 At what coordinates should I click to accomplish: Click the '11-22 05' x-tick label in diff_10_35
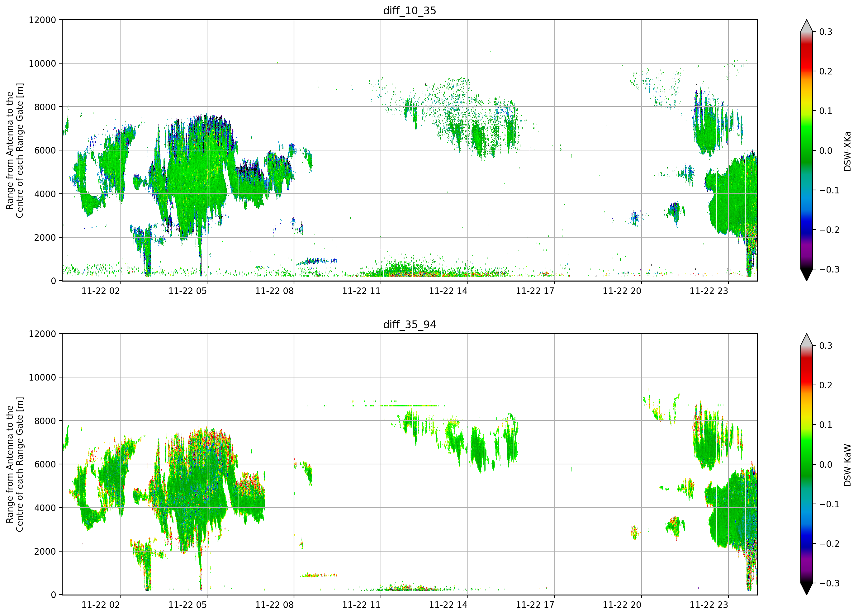tap(188, 291)
